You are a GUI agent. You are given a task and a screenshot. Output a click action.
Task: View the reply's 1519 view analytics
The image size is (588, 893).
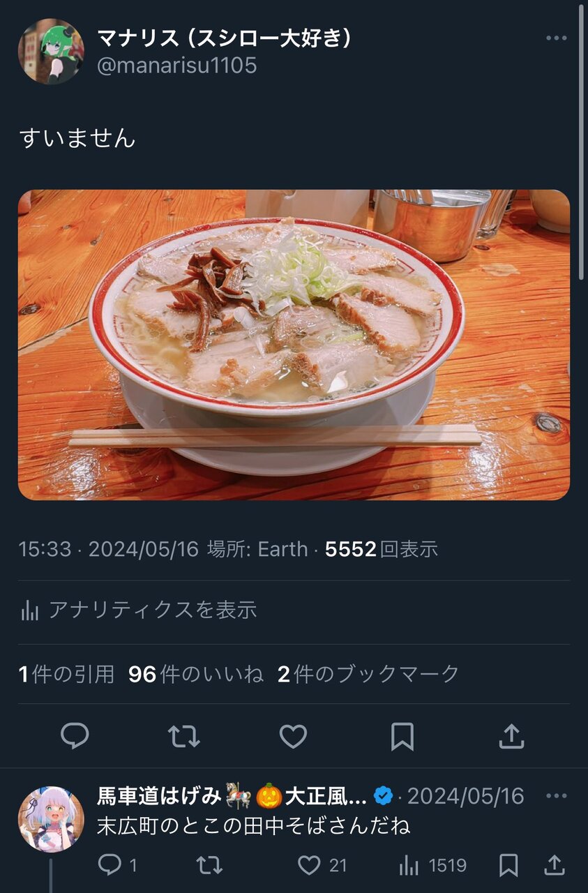[x=432, y=866]
